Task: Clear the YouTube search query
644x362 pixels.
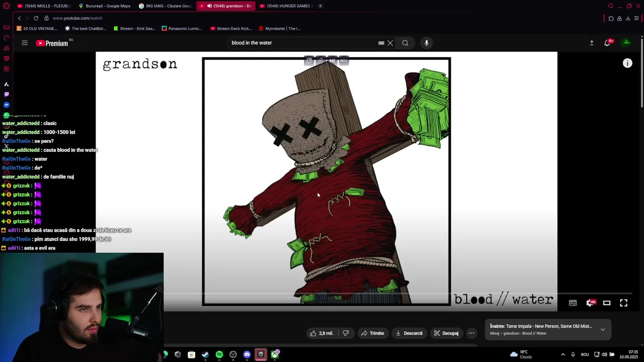Action: tap(390, 43)
